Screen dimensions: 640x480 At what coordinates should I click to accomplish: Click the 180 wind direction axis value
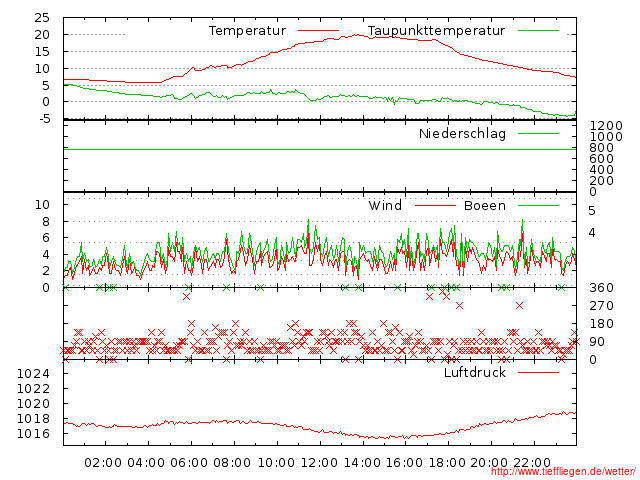[601, 324]
